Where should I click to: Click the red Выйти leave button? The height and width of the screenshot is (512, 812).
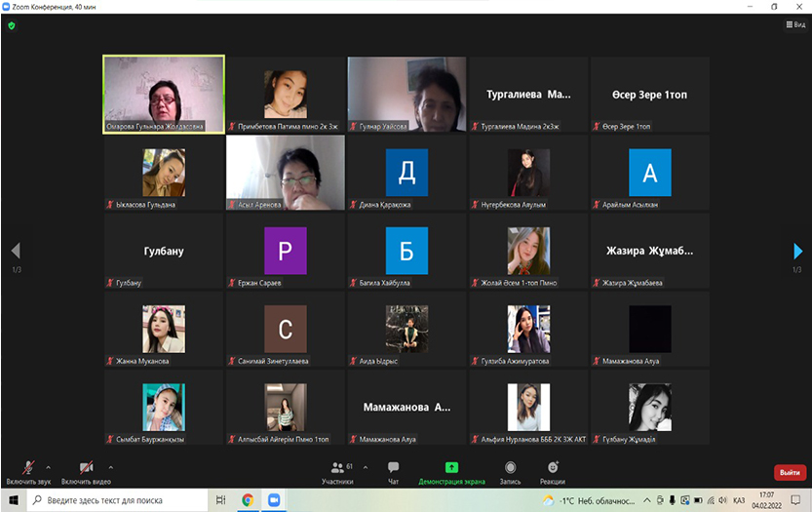point(789,472)
